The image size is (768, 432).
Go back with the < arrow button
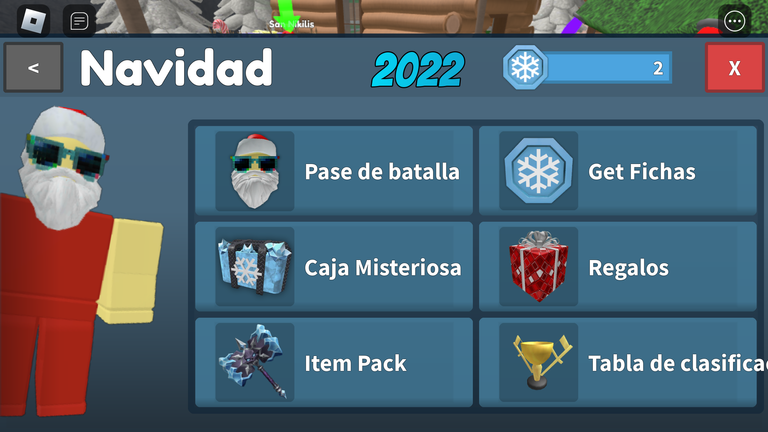(33, 68)
